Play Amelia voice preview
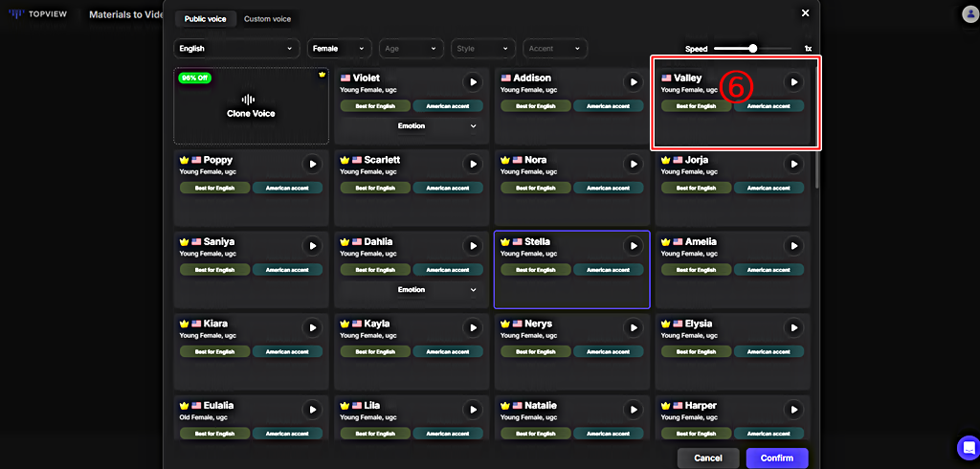 coord(793,246)
